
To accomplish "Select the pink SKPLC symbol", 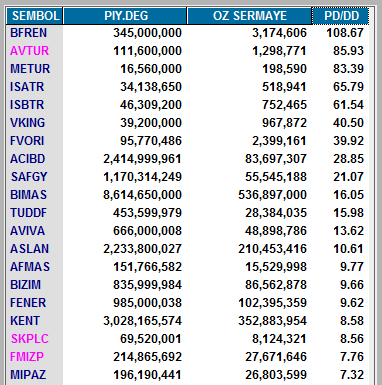I will [x=30, y=339].
